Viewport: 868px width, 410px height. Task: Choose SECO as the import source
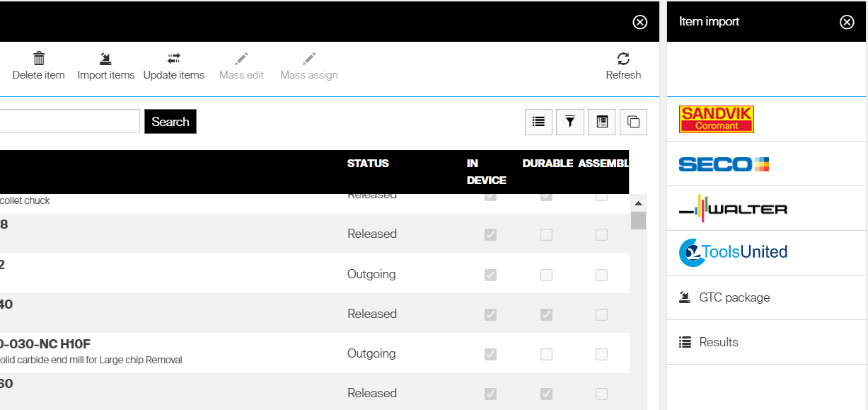point(723,164)
